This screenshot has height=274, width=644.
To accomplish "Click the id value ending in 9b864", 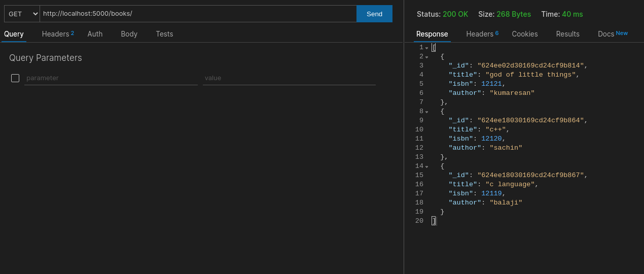I will coord(530,120).
